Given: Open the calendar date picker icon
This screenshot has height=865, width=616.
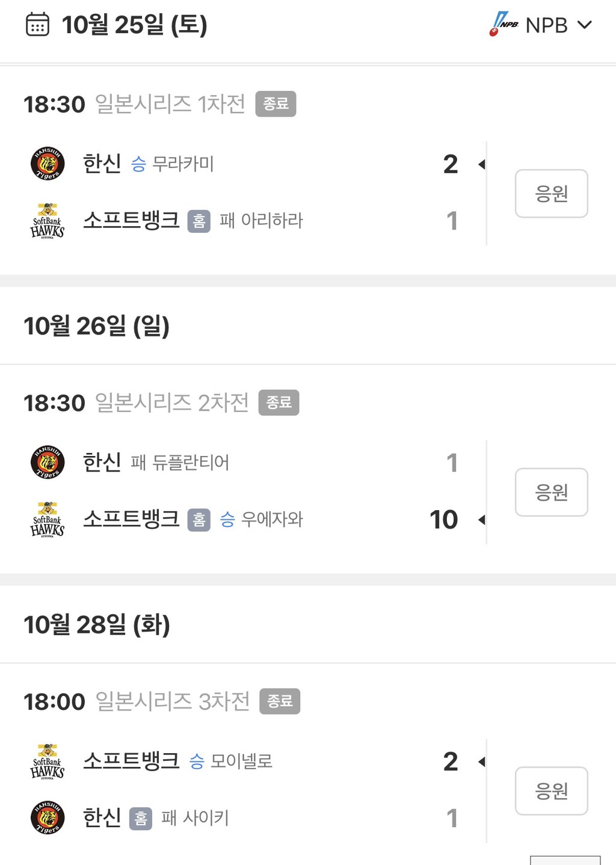Looking at the screenshot, I should point(37,25).
